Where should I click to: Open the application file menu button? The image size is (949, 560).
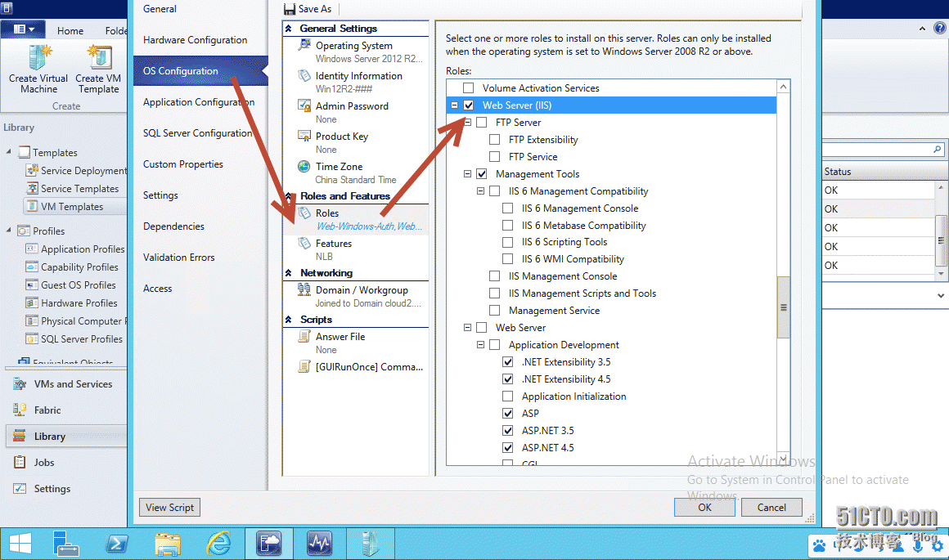(25, 29)
